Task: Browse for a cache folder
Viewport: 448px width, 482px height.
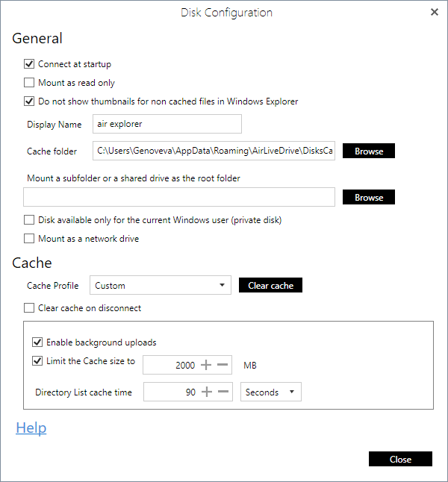Action: point(369,151)
